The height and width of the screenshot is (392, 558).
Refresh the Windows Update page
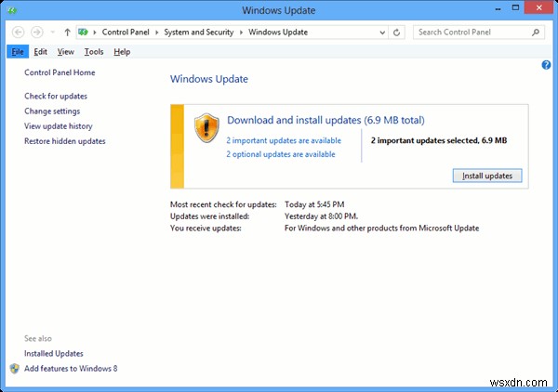(x=396, y=33)
